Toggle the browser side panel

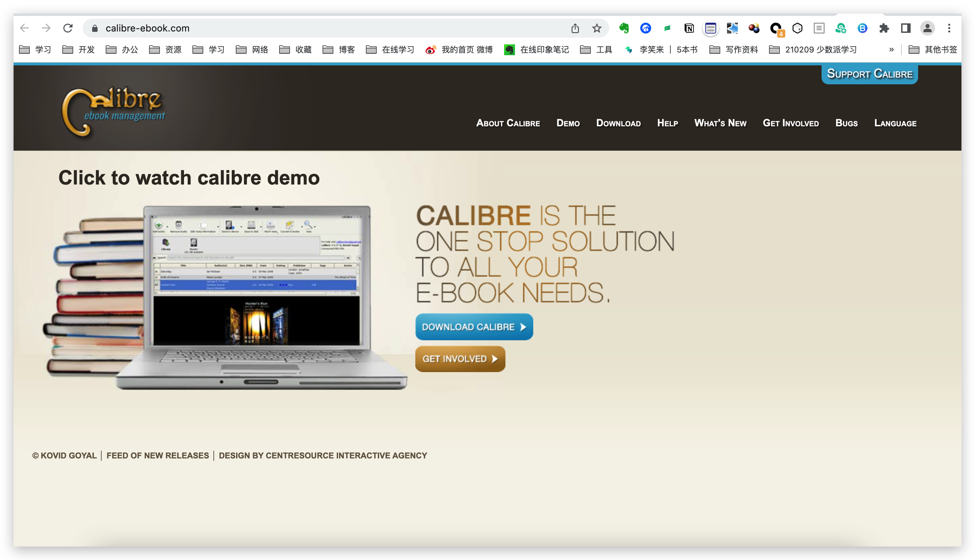(x=905, y=28)
